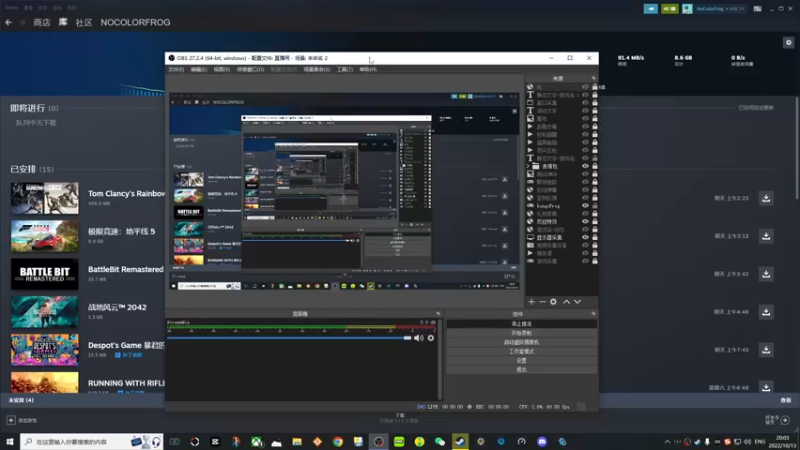Screen dimensions: 800x450
Task: Click 启动虚拟摄像机 button
Action: click(x=521, y=342)
